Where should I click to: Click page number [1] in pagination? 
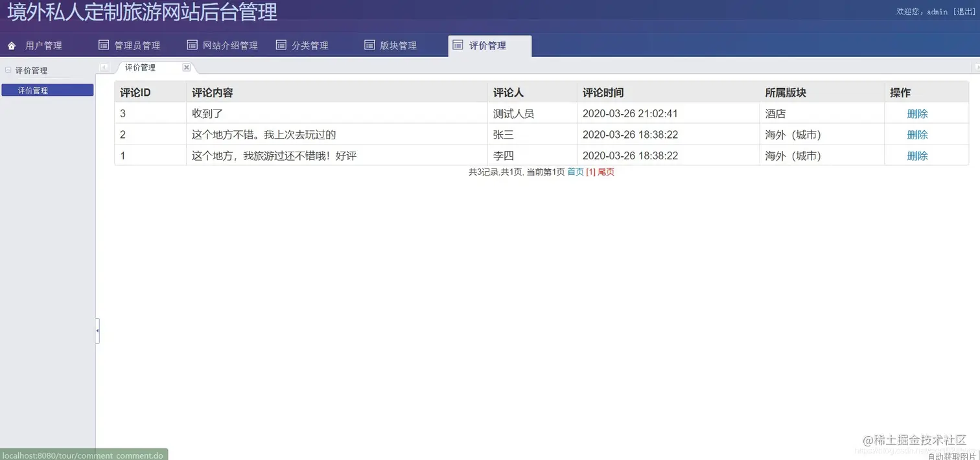coord(590,172)
